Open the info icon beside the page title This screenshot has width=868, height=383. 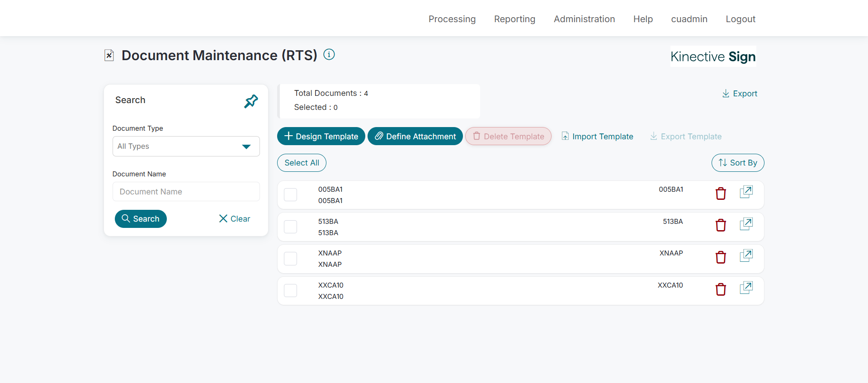pyautogui.click(x=329, y=55)
